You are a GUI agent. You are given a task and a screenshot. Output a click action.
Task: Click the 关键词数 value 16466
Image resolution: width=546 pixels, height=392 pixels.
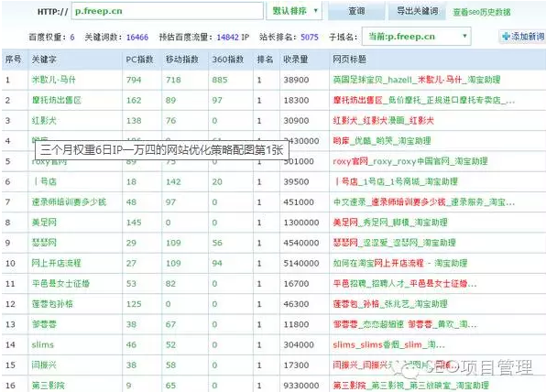pyautogui.click(x=137, y=37)
